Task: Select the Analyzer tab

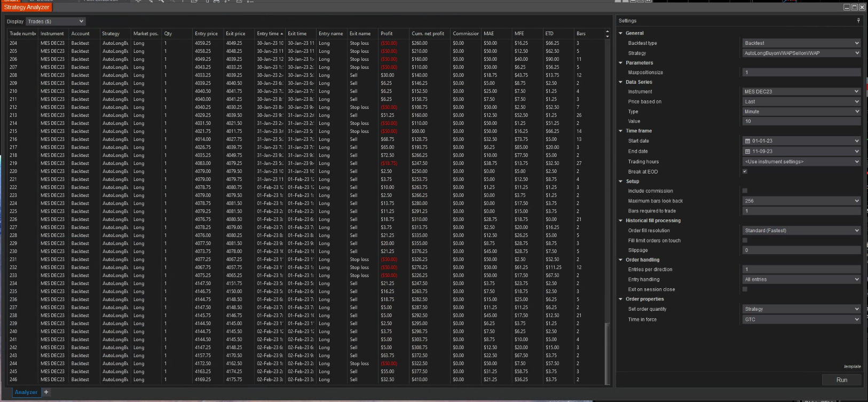Action: (x=26, y=392)
